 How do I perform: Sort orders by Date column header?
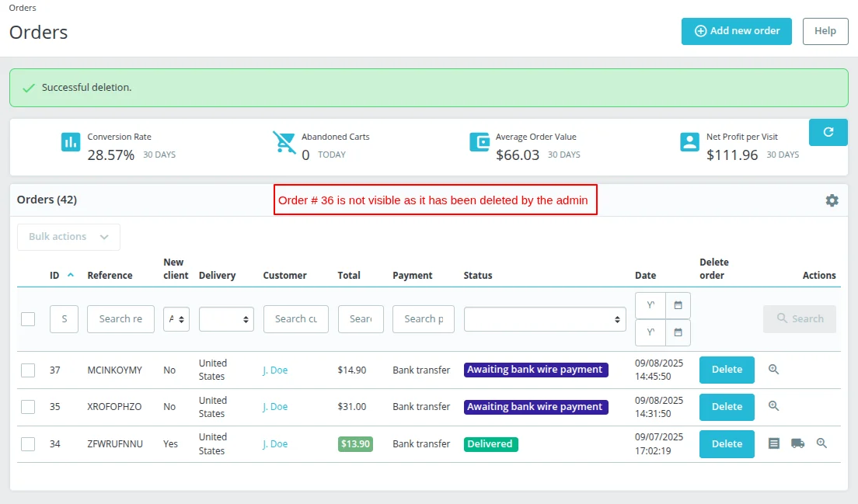coord(645,275)
